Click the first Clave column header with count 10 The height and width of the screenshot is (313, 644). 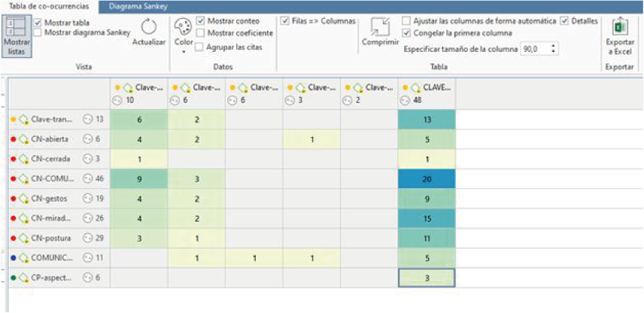[x=139, y=93]
